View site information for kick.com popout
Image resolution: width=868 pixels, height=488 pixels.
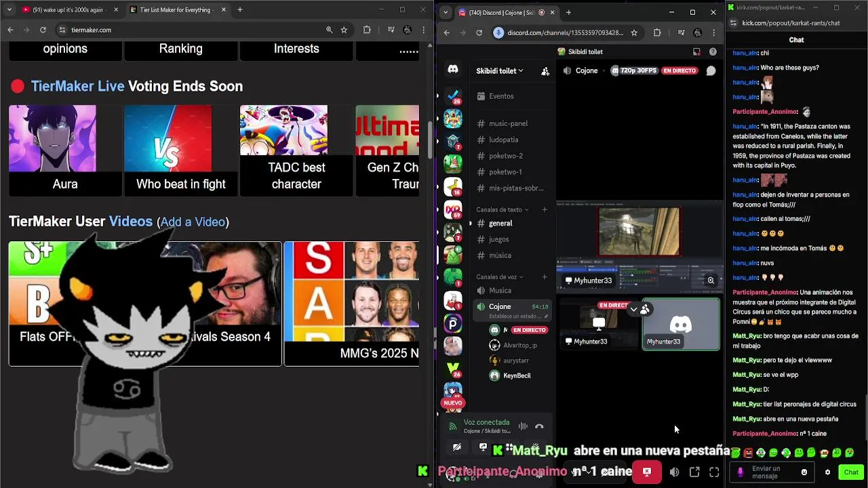[732, 23]
